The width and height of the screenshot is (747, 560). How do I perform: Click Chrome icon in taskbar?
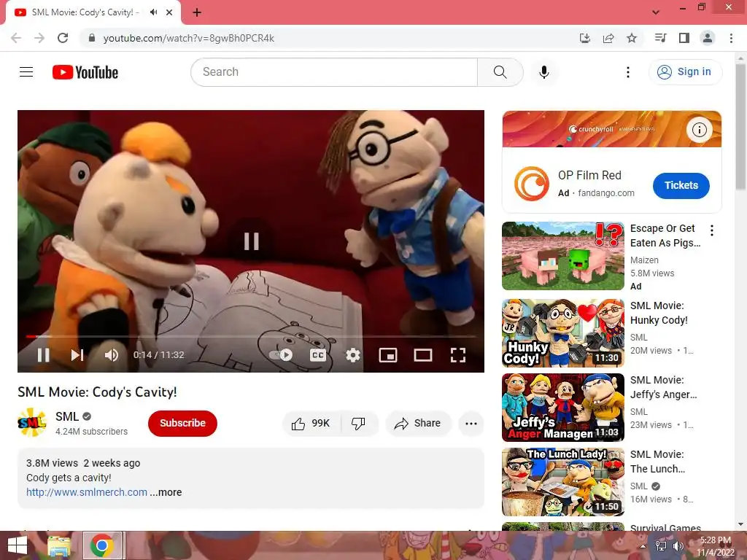point(102,545)
